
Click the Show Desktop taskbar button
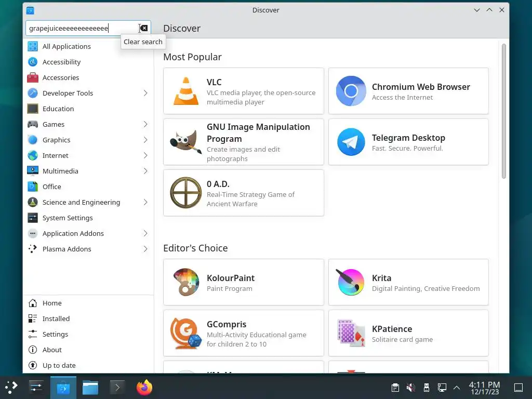click(x=518, y=388)
